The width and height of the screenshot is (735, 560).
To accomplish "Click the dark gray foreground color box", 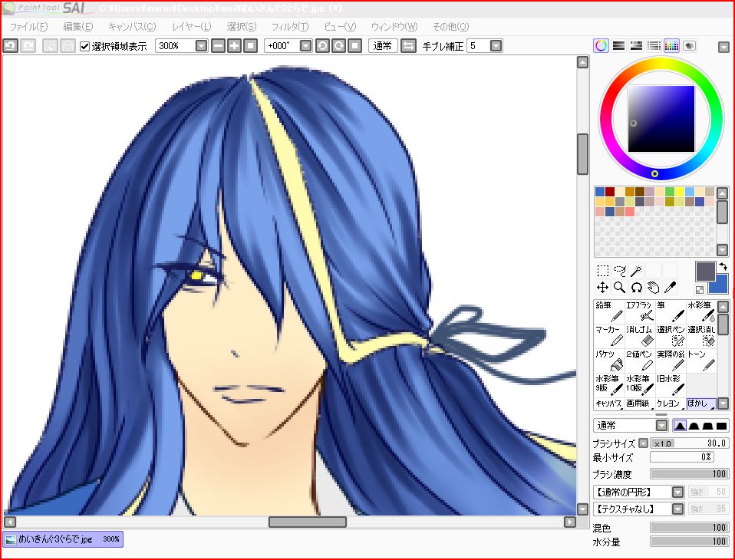I will click(706, 272).
